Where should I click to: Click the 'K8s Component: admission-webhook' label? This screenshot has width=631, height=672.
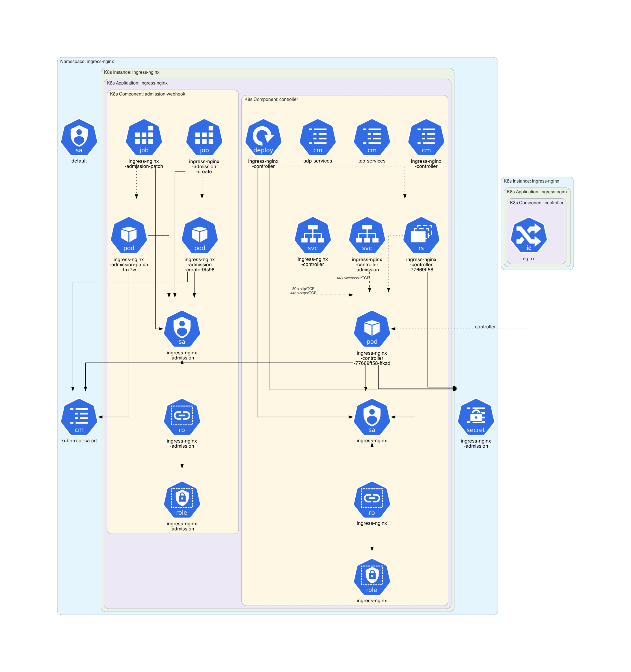click(148, 94)
